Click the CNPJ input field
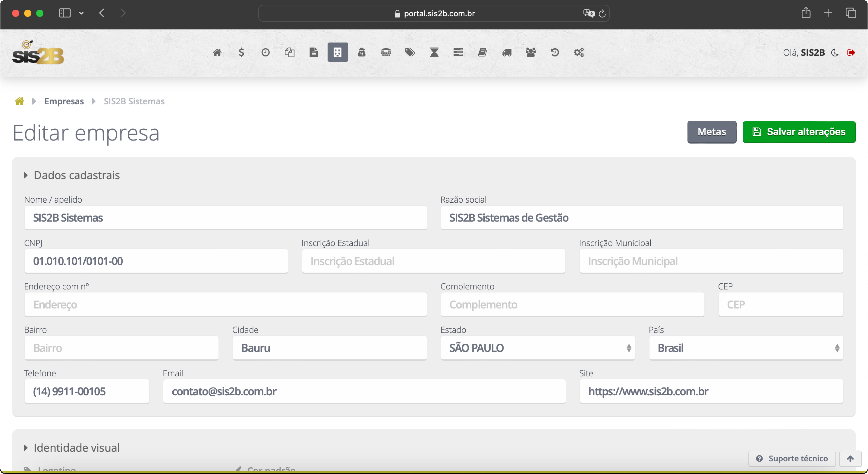Image resolution: width=868 pixels, height=474 pixels. (x=156, y=261)
